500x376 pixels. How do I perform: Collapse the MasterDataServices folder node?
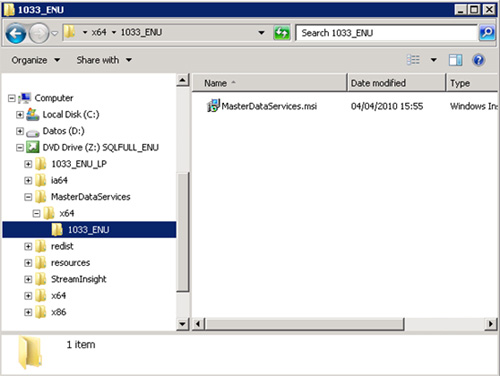[28, 197]
